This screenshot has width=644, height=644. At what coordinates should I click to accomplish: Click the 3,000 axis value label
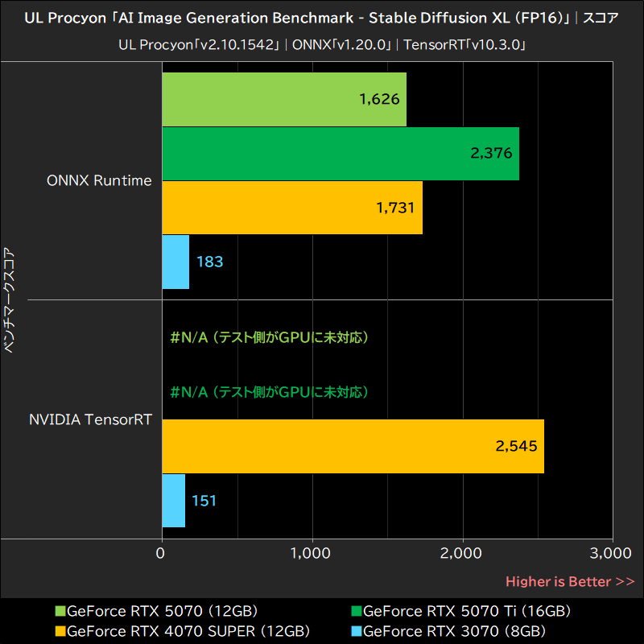pos(609,554)
